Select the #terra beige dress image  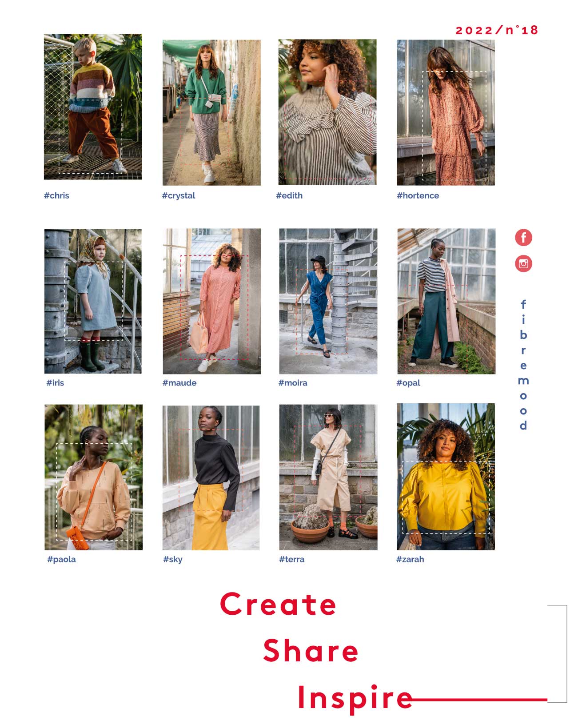(328, 477)
